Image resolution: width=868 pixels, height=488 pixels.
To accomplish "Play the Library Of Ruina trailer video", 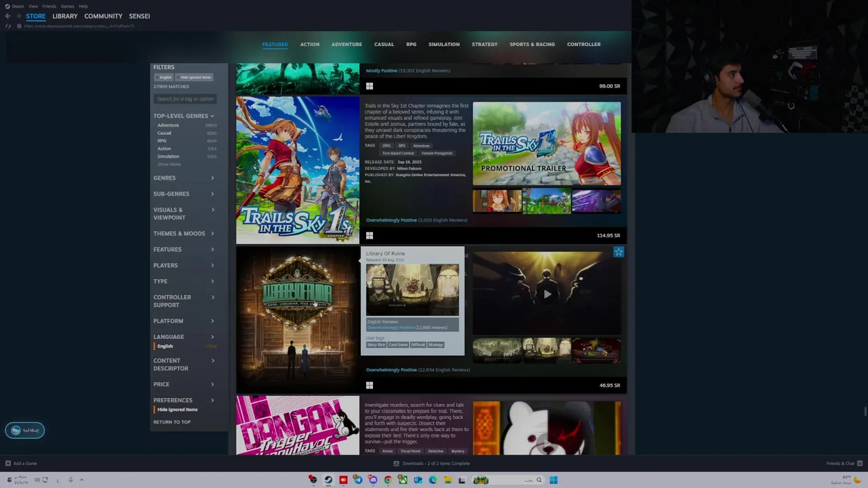I will coord(547,294).
